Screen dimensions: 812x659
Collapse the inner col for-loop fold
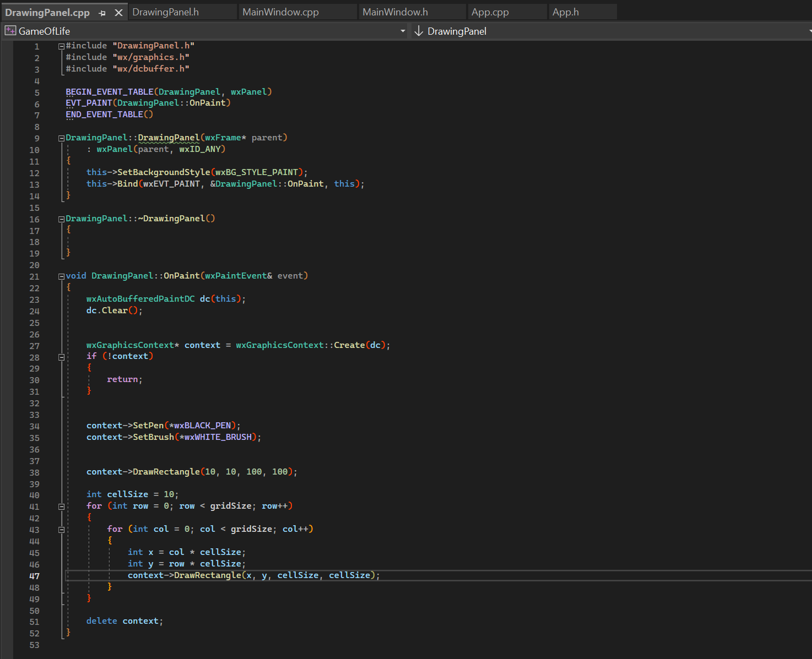tap(61, 529)
